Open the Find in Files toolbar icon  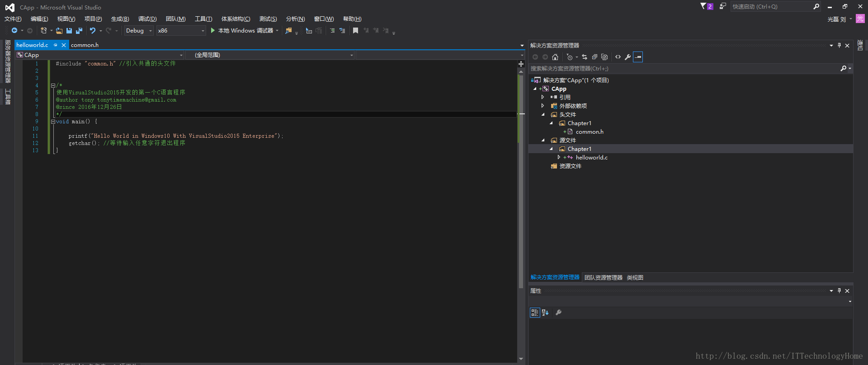pos(289,31)
